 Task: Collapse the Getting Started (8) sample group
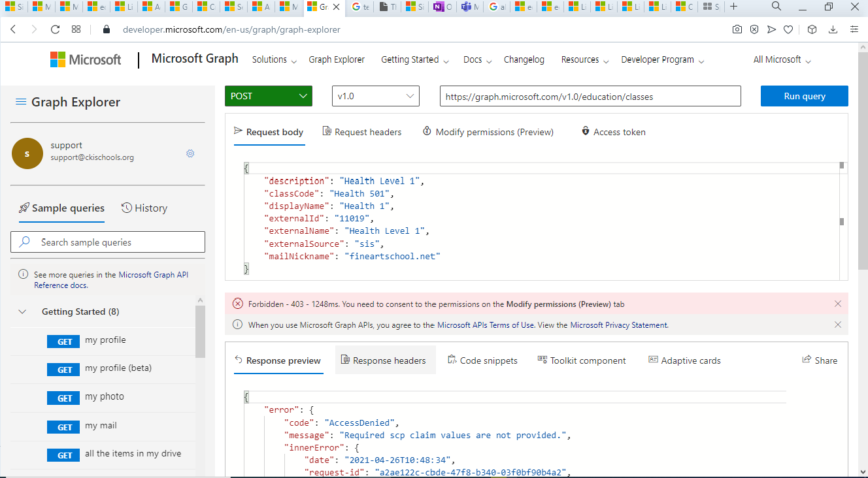pyautogui.click(x=22, y=312)
